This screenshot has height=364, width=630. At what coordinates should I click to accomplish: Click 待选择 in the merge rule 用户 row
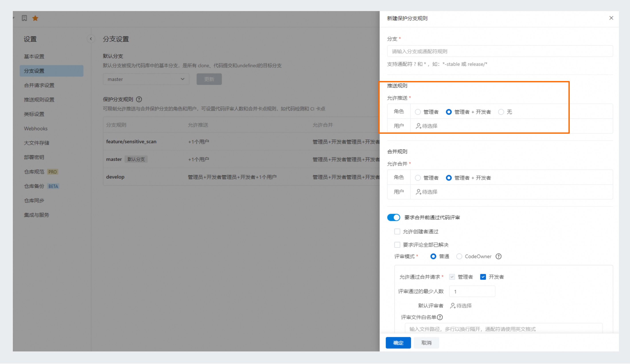coord(430,192)
